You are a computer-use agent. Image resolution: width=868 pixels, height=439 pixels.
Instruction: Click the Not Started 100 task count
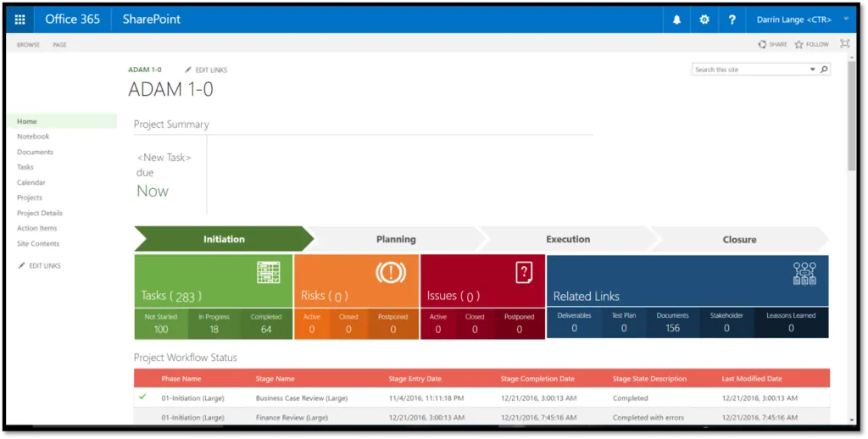(161, 323)
